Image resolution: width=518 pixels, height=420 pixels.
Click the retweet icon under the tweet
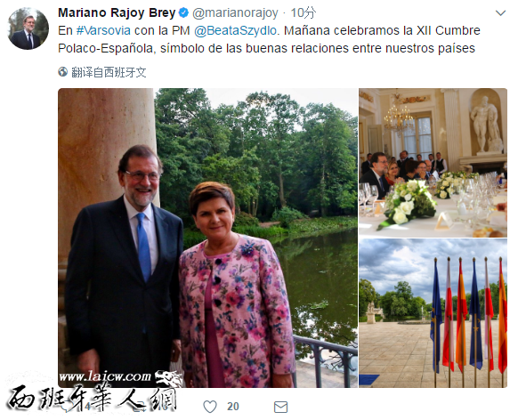coord(139,407)
